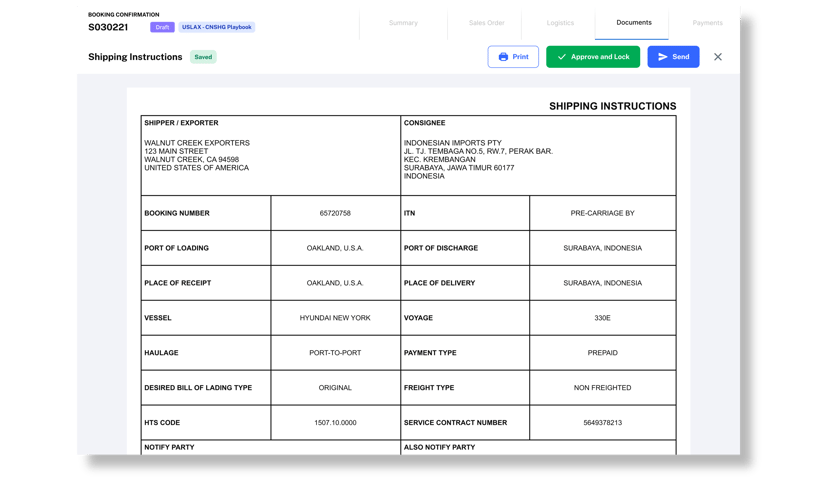Switch to the Sales Order tab
The width and height of the screenshot is (840, 485).
click(x=486, y=23)
